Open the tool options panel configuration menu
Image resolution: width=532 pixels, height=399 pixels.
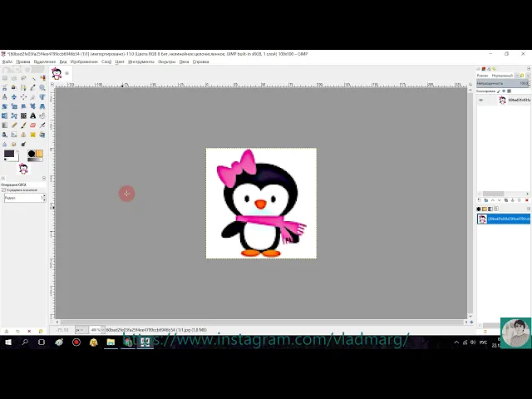[44, 178]
